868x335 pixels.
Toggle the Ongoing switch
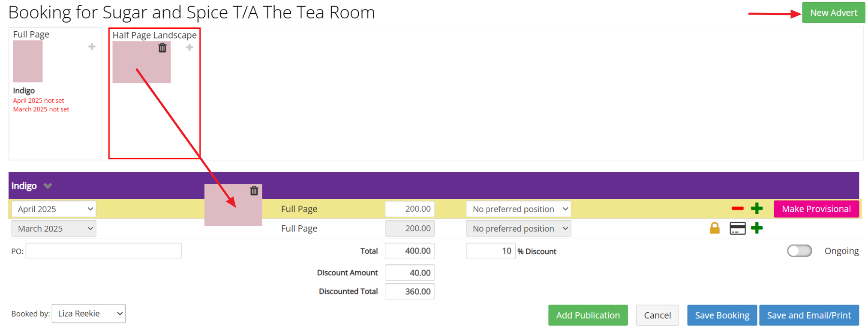tap(799, 251)
